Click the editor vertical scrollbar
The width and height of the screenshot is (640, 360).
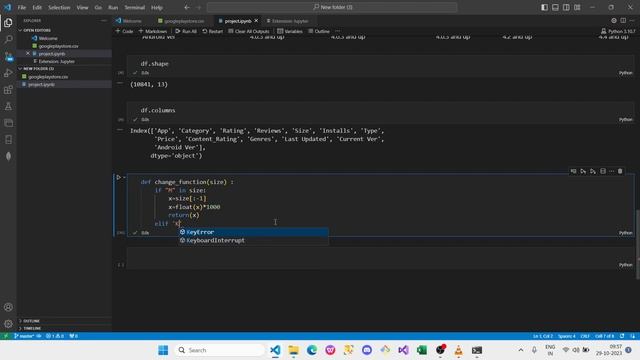click(x=637, y=244)
